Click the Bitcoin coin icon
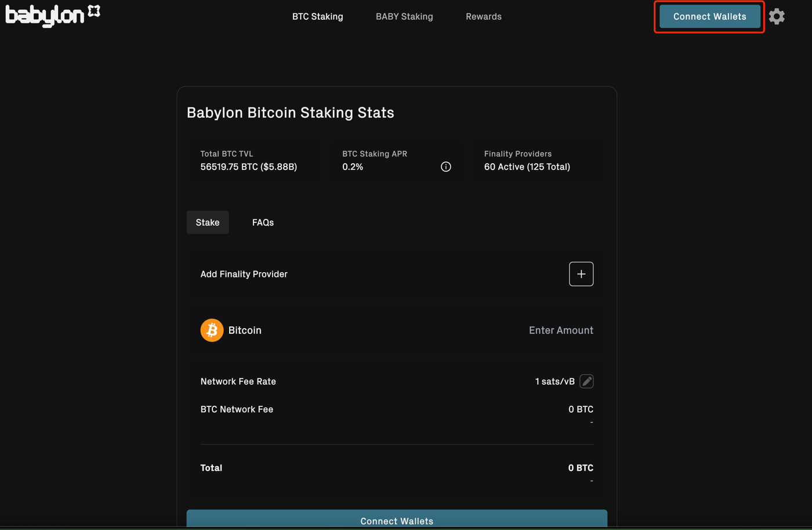 212,330
